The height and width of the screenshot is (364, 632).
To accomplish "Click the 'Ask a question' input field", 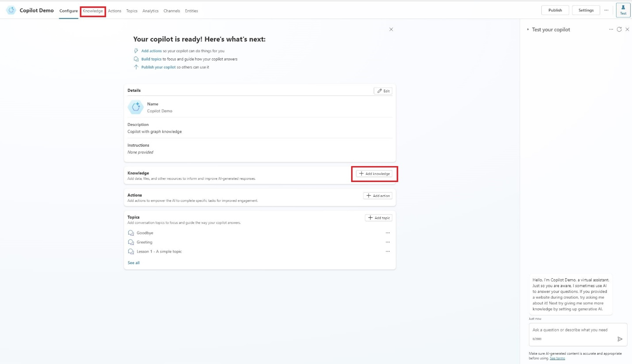I will (578, 334).
